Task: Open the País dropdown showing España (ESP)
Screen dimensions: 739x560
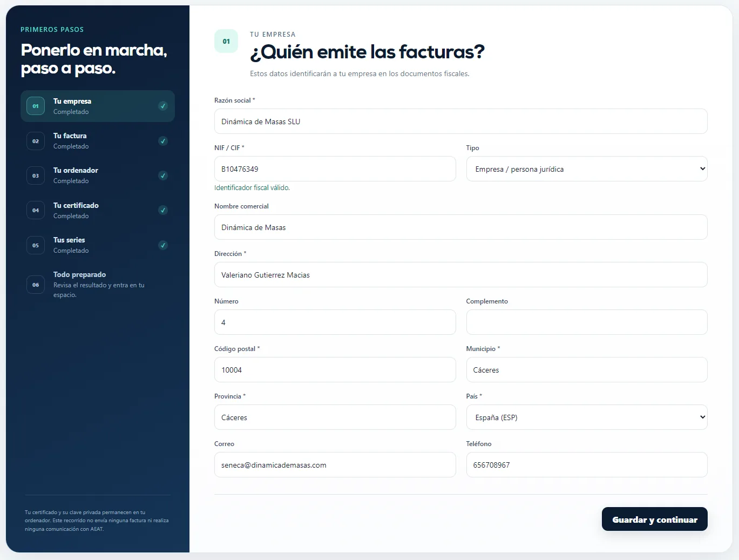Action: pos(587,417)
